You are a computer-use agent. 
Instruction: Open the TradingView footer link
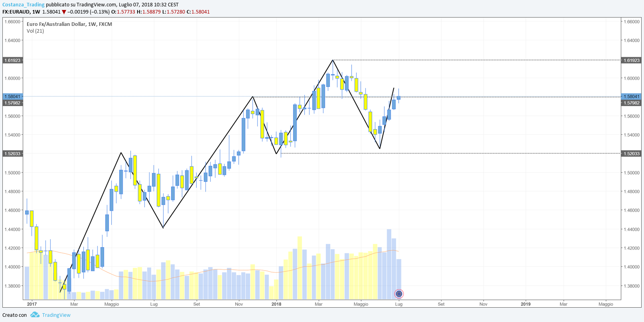56,315
